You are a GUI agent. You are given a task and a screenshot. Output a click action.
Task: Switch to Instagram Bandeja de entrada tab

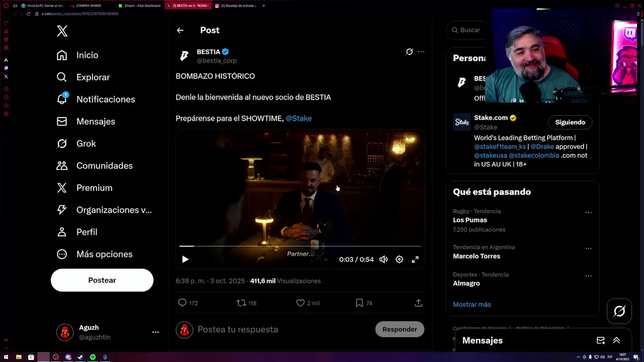tap(235, 6)
